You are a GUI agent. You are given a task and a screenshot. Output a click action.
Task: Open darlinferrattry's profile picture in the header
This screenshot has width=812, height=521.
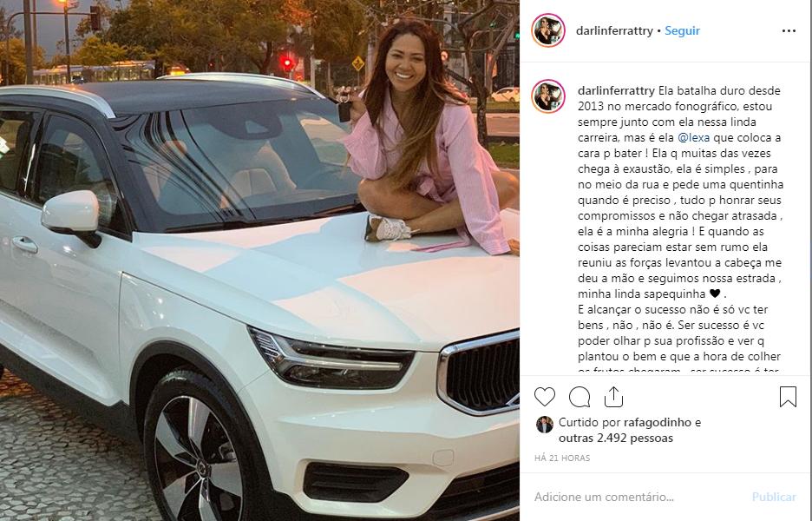[x=548, y=30]
